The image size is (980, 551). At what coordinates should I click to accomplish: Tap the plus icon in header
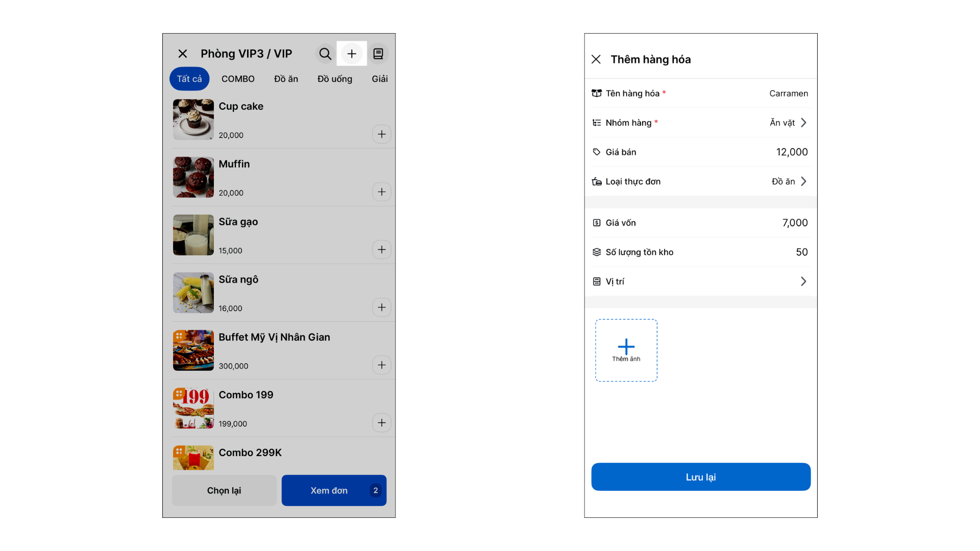pyautogui.click(x=352, y=54)
